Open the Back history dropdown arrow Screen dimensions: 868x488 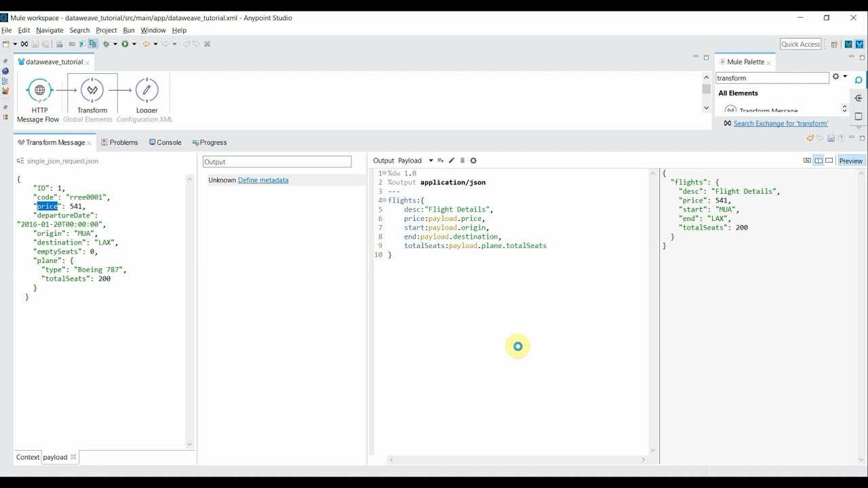[155, 44]
